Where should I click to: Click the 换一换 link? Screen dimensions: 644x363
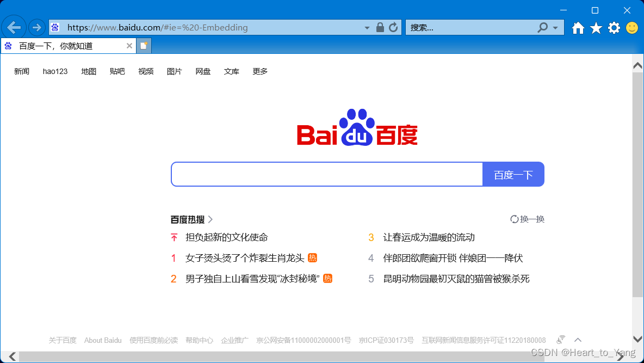point(532,219)
